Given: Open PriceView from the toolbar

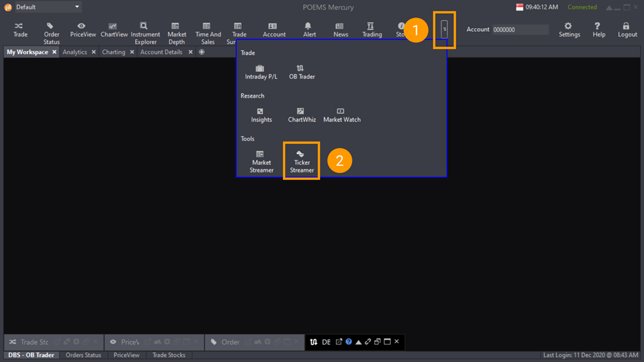Looking at the screenshot, I should pos(83,29).
